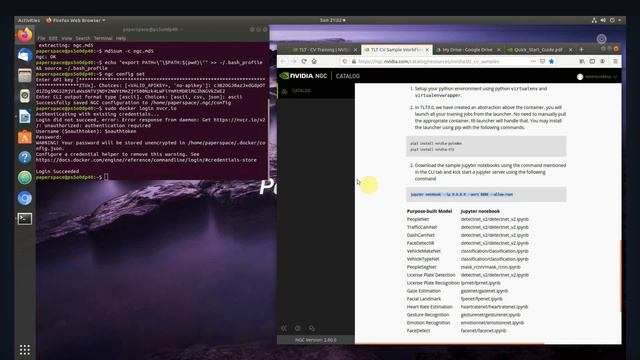Click the NGC page orange vertical scrollbar
The image size is (640, 360).
620,276
